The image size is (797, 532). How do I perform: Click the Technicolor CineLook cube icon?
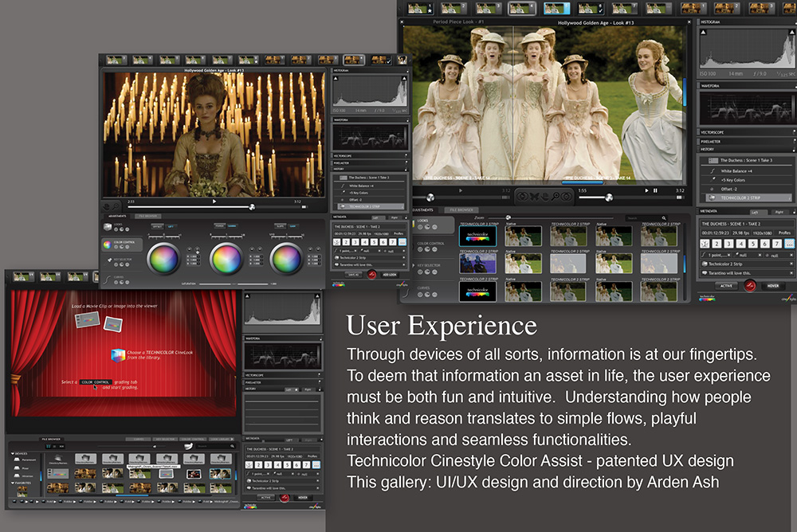(119, 355)
